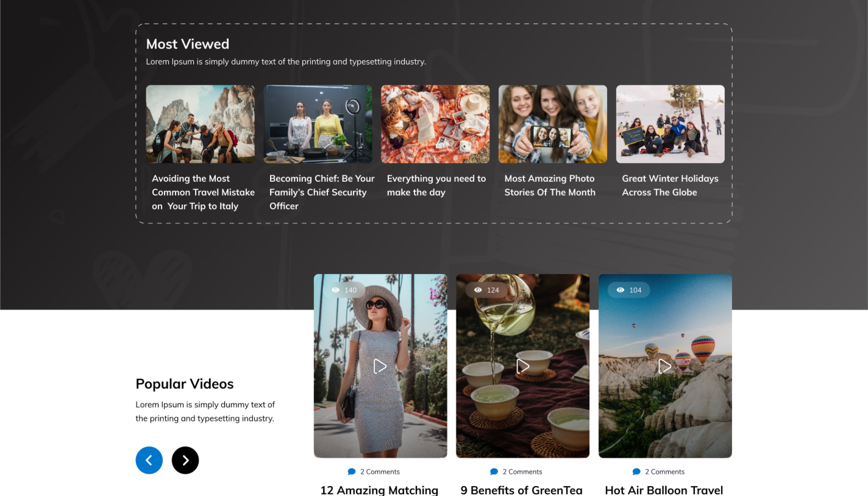
Task: Play the green tea video
Action: (x=522, y=366)
